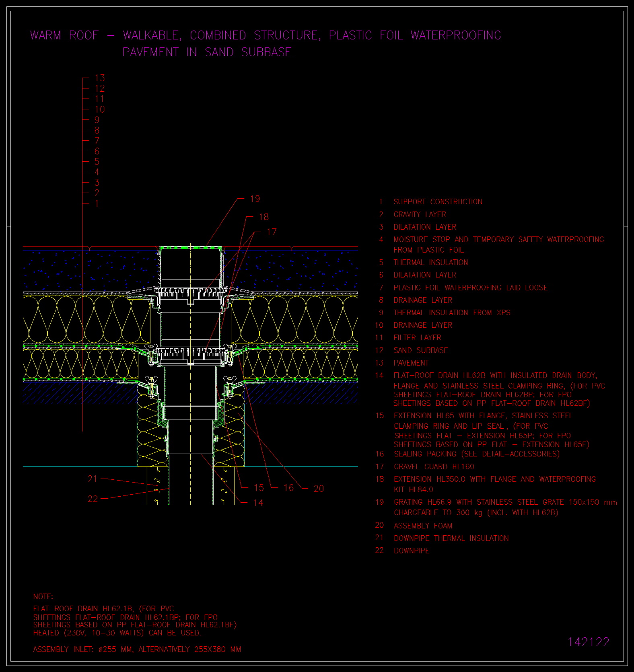The image size is (634, 672).
Task: Click the 'PAVEMENT IN SAND SUBBASE' subtitle
Action: click(x=207, y=52)
